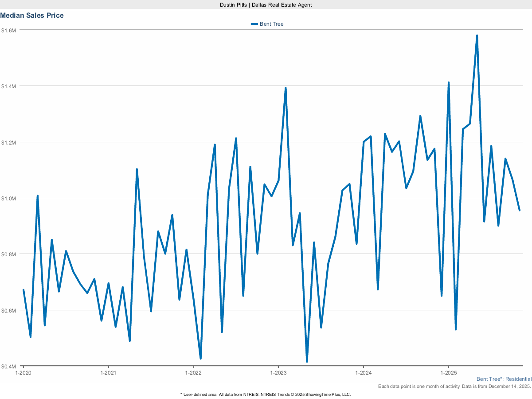Click the 1.4M peak in early 2023
The image size is (532, 399).
[285, 88]
